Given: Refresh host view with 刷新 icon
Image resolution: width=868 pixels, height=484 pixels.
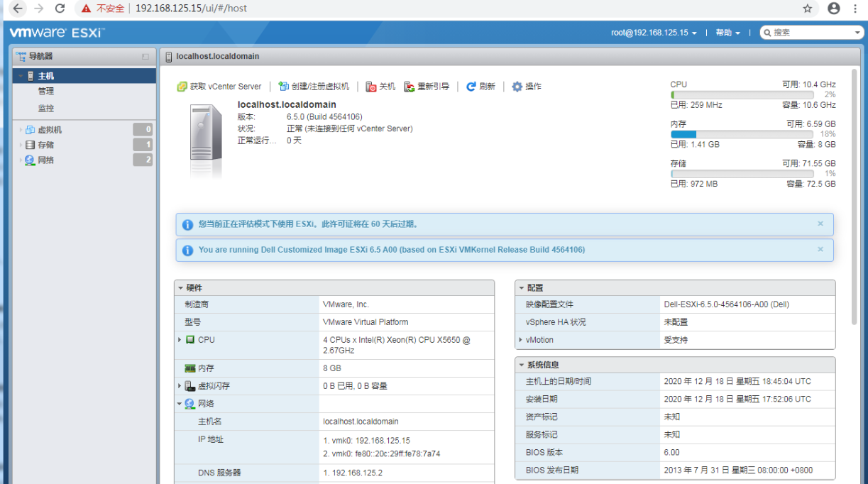Looking at the screenshot, I should pos(471,87).
